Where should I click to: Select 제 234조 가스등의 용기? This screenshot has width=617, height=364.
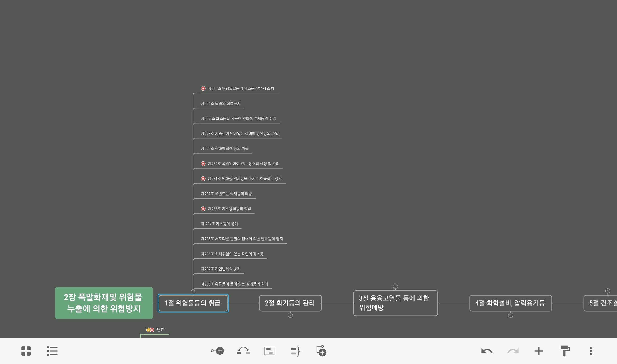[219, 224]
